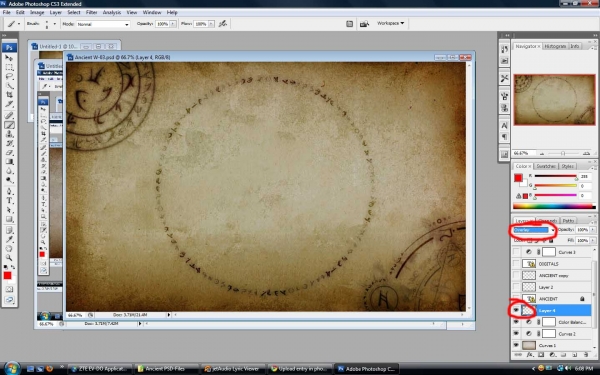Image resolution: width=600 pixels, height=375 pixels.
Task: Create a new layer via panel icon
Action: coord(575,355)
